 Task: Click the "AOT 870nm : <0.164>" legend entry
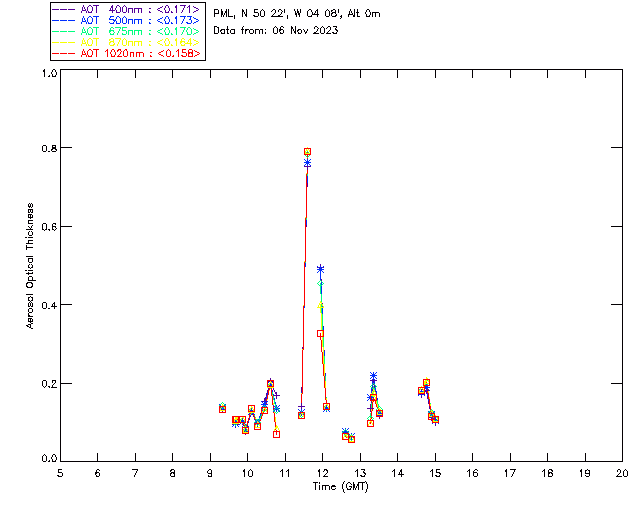coord(127,42)
